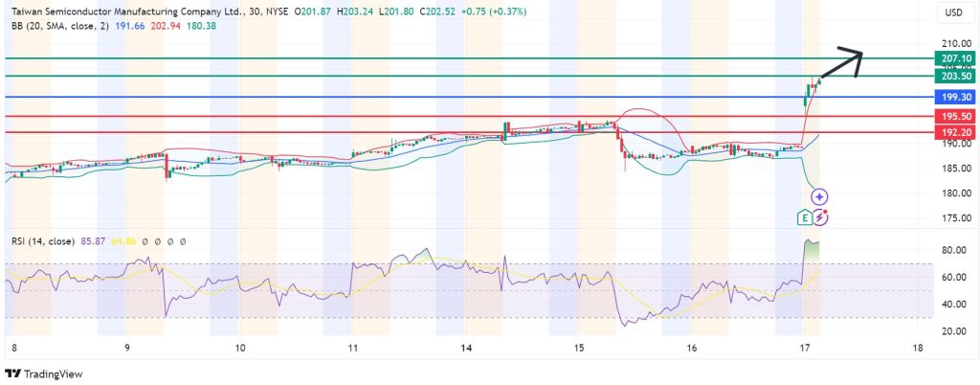980x385 pixels.
Task: Click date label 15 on time axis
Action: pyautogui.click(x=579, y=348)
